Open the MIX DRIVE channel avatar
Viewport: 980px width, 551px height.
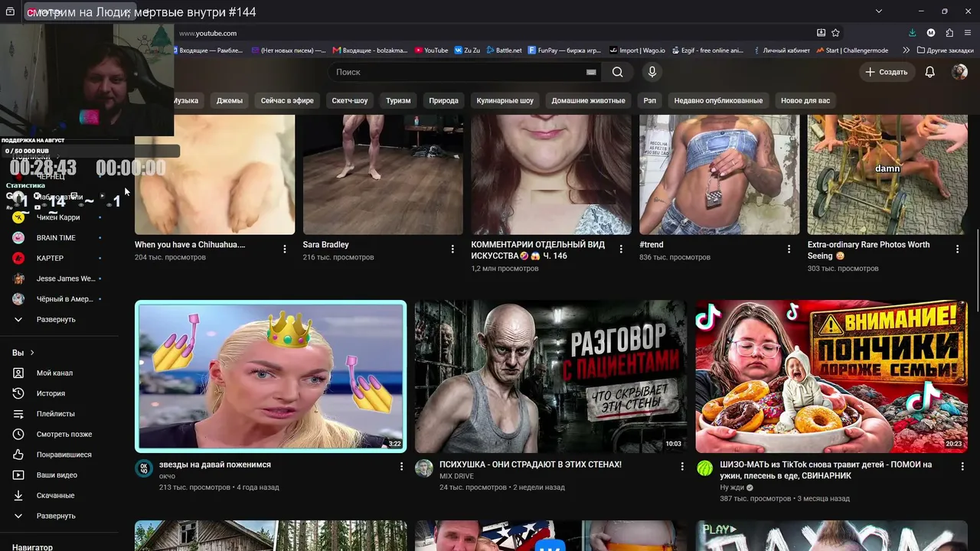pyautogui.click(x=424, y=468)
